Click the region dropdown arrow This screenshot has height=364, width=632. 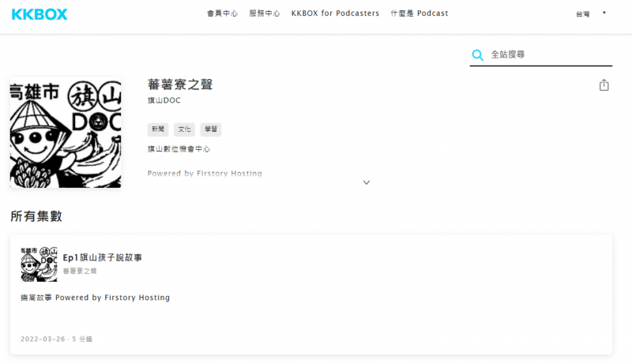(x=604, y=13)
